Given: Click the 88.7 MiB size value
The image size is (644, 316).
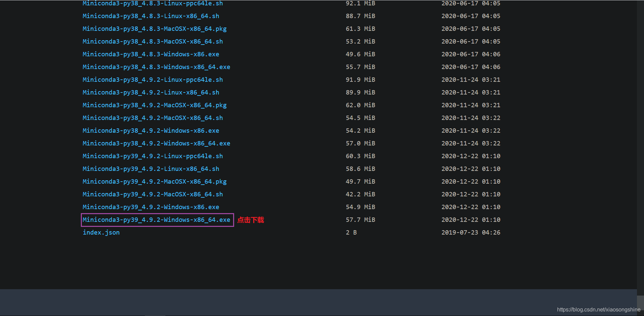Looking at the screenshot, I should click(x=361, y=16).
